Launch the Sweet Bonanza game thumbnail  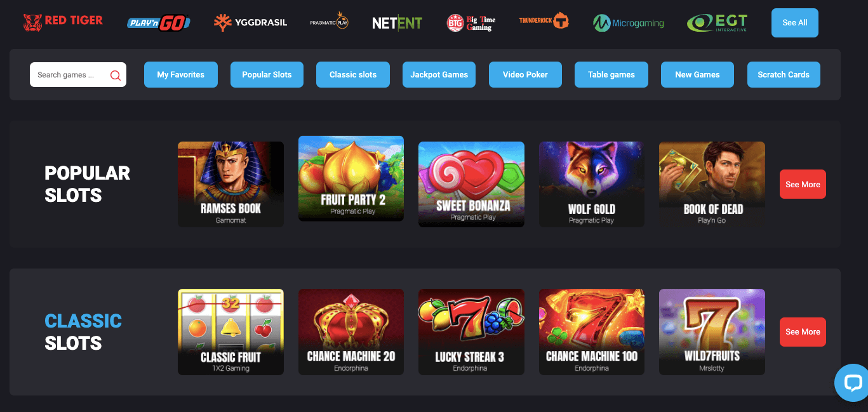click(471, 184)
